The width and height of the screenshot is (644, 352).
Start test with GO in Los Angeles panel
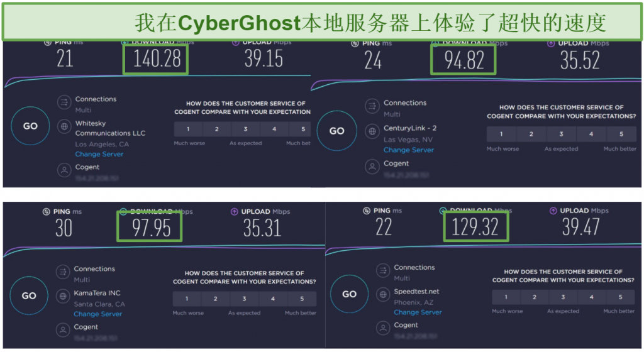(x=30, y=126)
